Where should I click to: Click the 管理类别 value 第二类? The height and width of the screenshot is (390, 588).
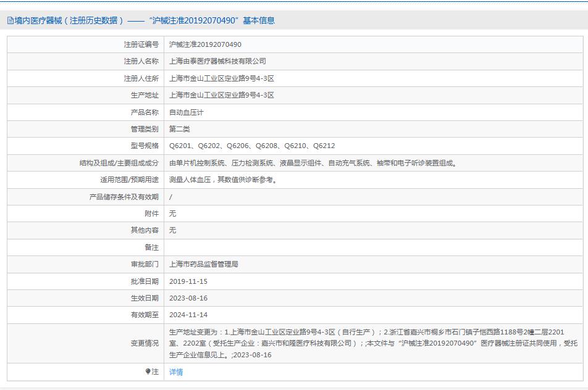[x=179, y=129]
